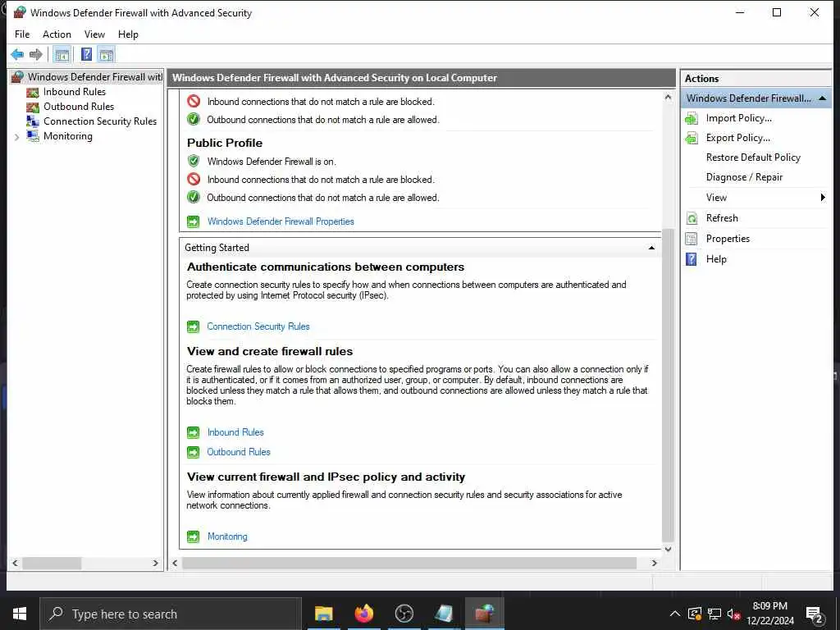Click the network icon in system tray
The height and width of the screenshot is (630, 840).
(x=714, y=614)
